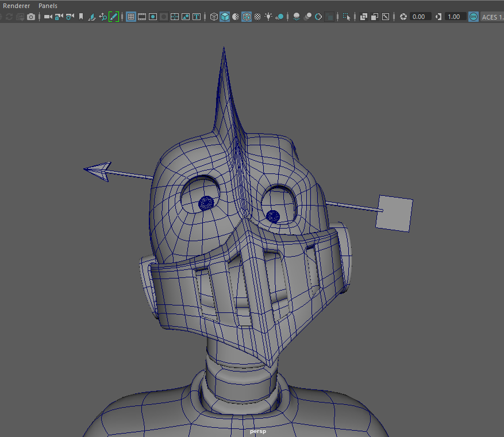Toggle Multisample Anti-aliasing icon

[318, 17]
